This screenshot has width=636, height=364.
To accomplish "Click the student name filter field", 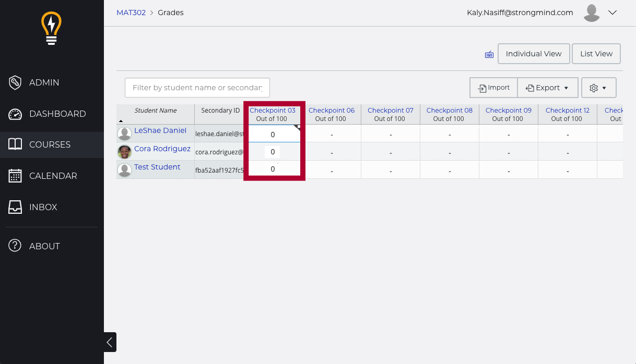I will pyautogui.click(x=197, y=88).
